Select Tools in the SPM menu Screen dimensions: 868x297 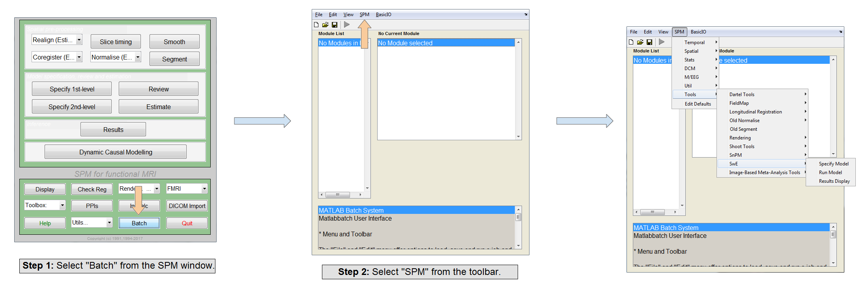click(696, 95)
